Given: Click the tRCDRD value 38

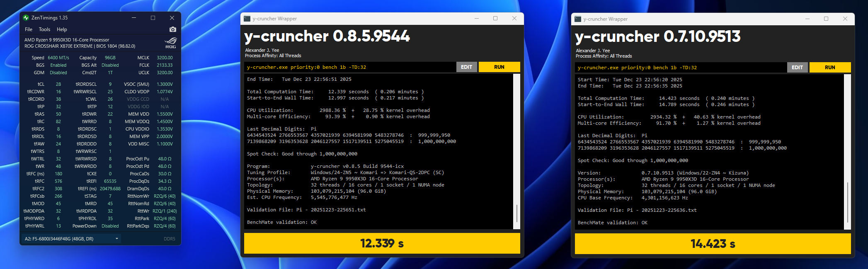Looking at the screenshot, I should (58, 99).
